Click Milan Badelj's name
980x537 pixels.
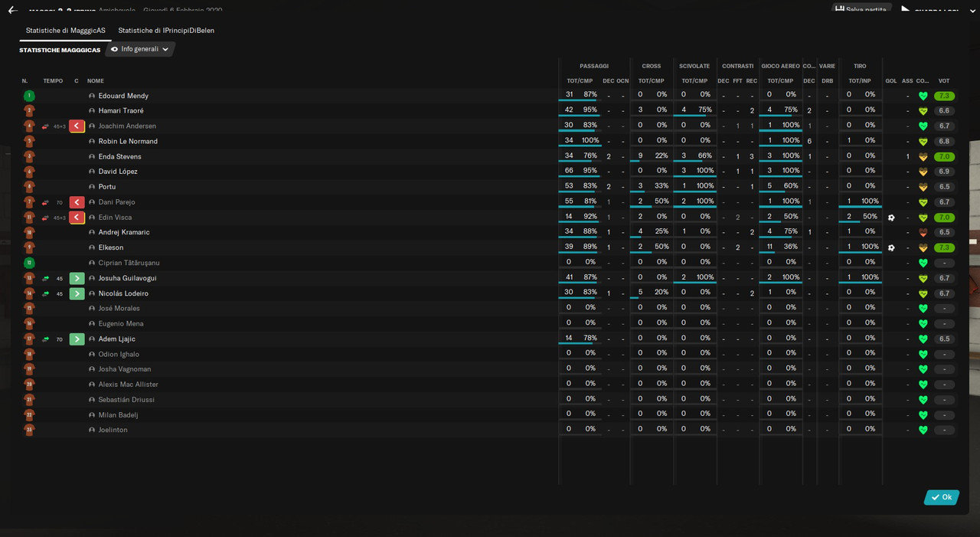pyautogui.click(x=119, y=414)
